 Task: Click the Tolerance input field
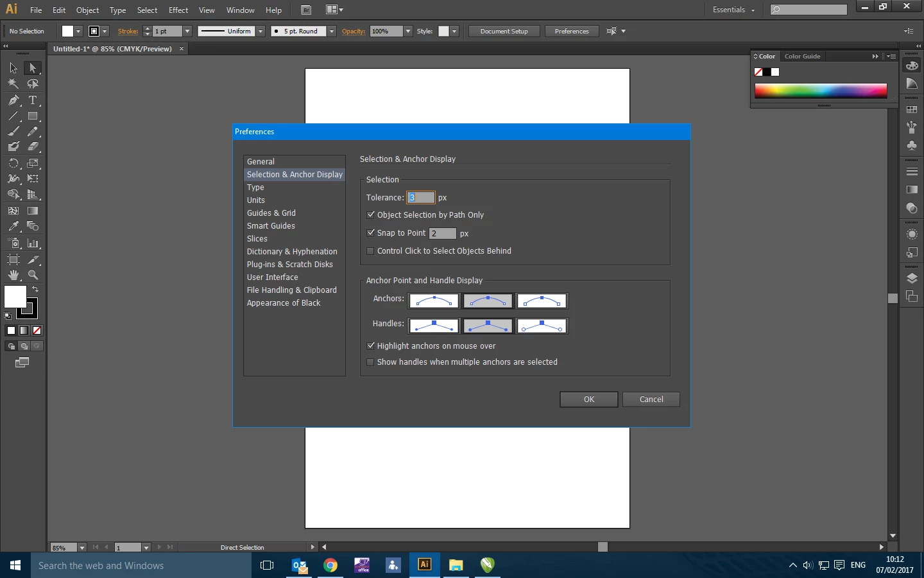(421, 198)
